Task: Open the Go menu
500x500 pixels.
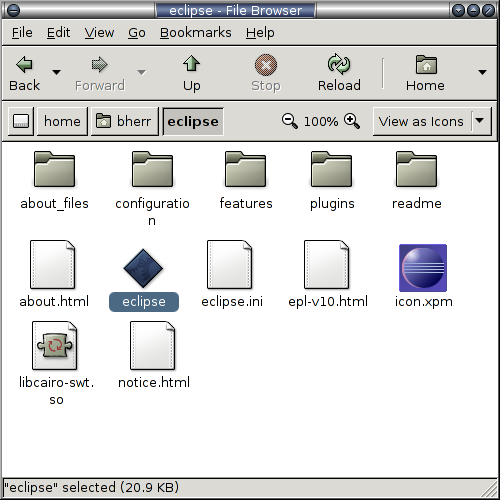Action: [137, 33]
